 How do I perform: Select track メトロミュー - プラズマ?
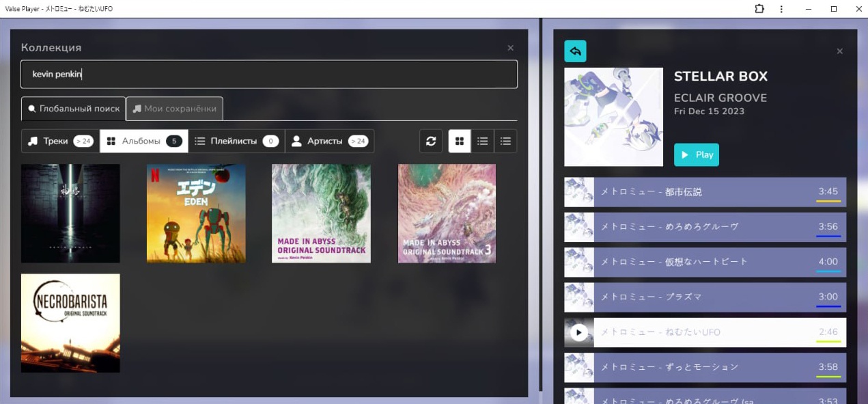pyautogui.click(x=705, y=297)
